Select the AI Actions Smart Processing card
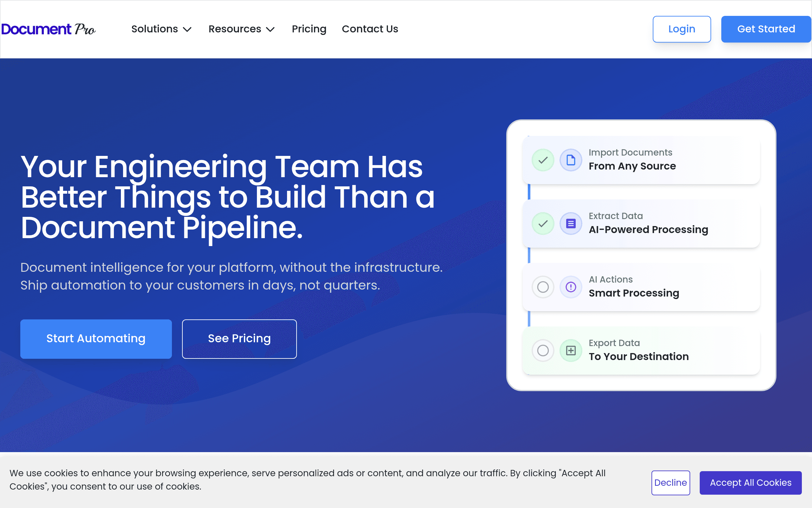The height and width of the screenshot is (508, 812). pyautogui.click(x=641, y=287)
